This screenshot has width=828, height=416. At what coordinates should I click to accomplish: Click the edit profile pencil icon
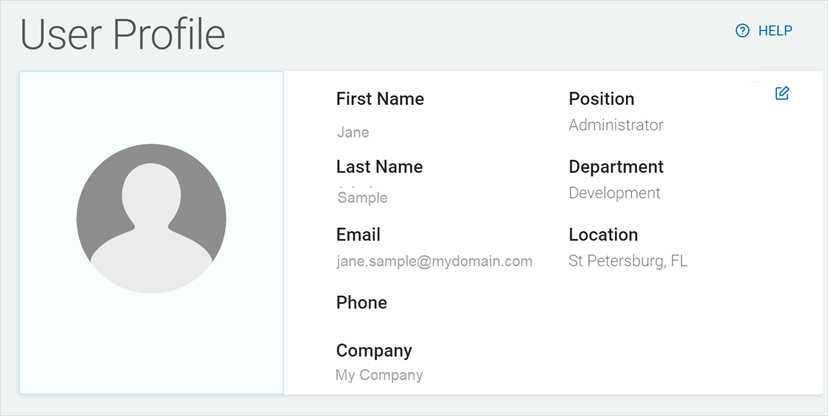tap(782, 94)
